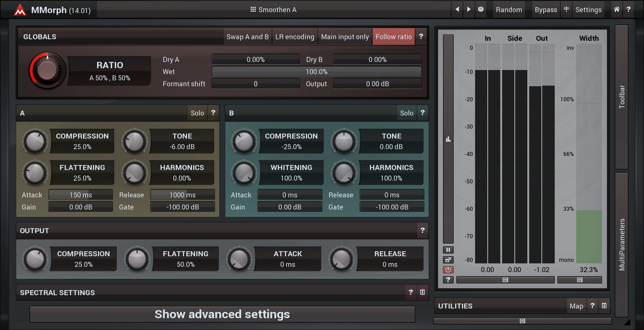Viewport: 644px width, 330px height.
Task: Click section A Attack 150 ms field
Action: (81, 195)
